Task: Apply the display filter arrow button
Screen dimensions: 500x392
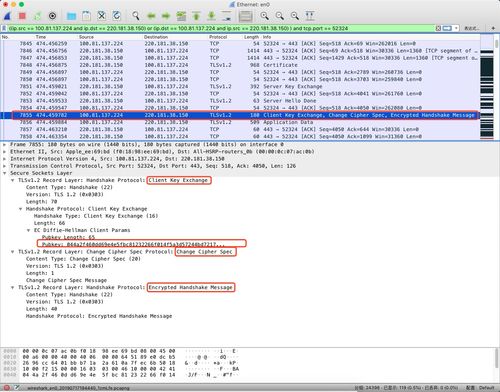Action: tap(447, 28)
